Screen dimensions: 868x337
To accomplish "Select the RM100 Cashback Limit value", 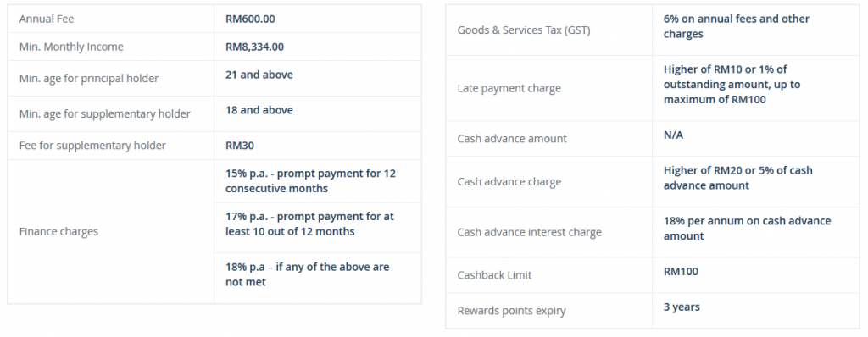I will point(681,272).
